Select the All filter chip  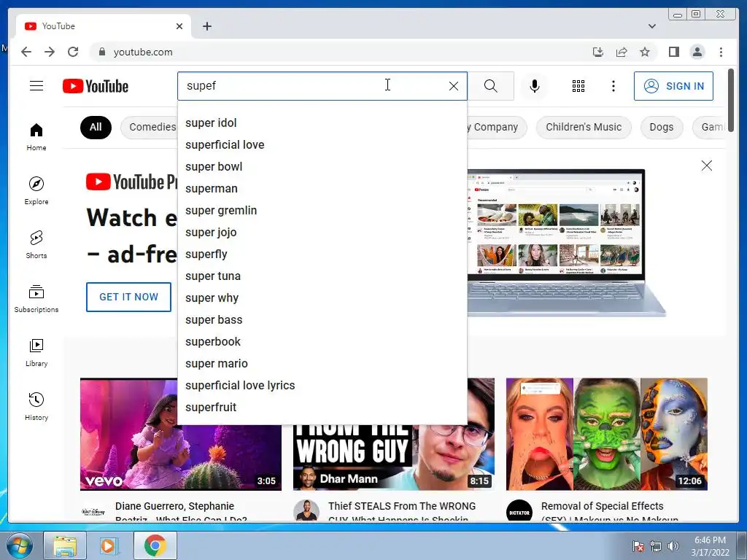point(96,127)
